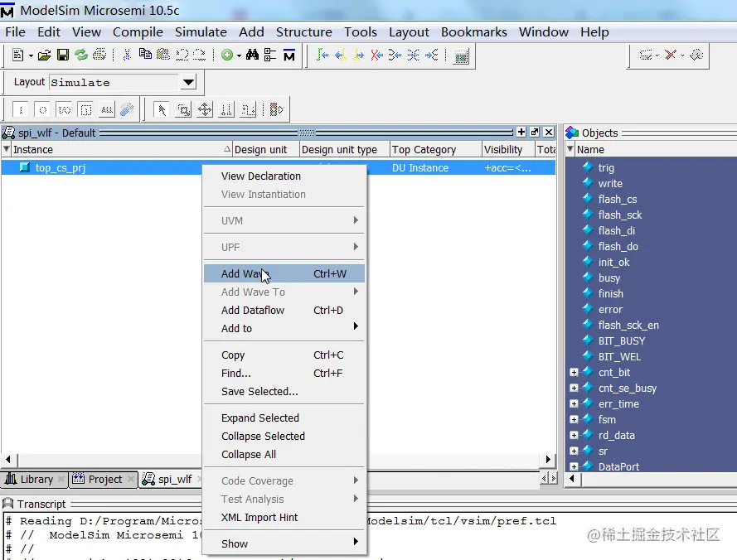Sort by Design unit column header
The image size is (737, 560).
pyautogui.click(x=266, y=149)
